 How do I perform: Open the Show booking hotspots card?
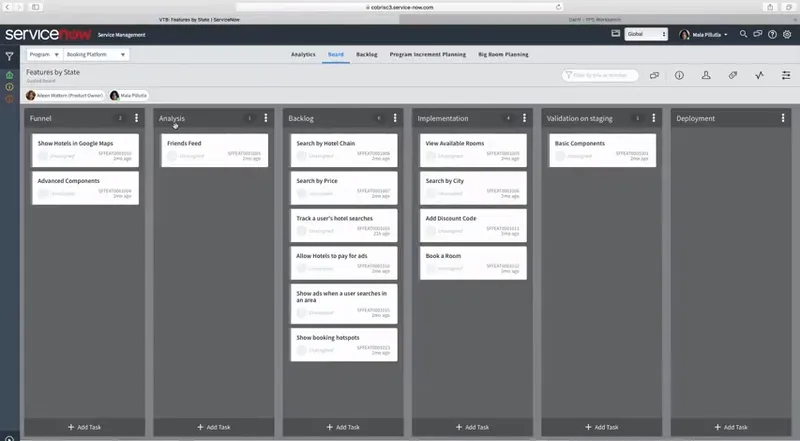point(344,345)
